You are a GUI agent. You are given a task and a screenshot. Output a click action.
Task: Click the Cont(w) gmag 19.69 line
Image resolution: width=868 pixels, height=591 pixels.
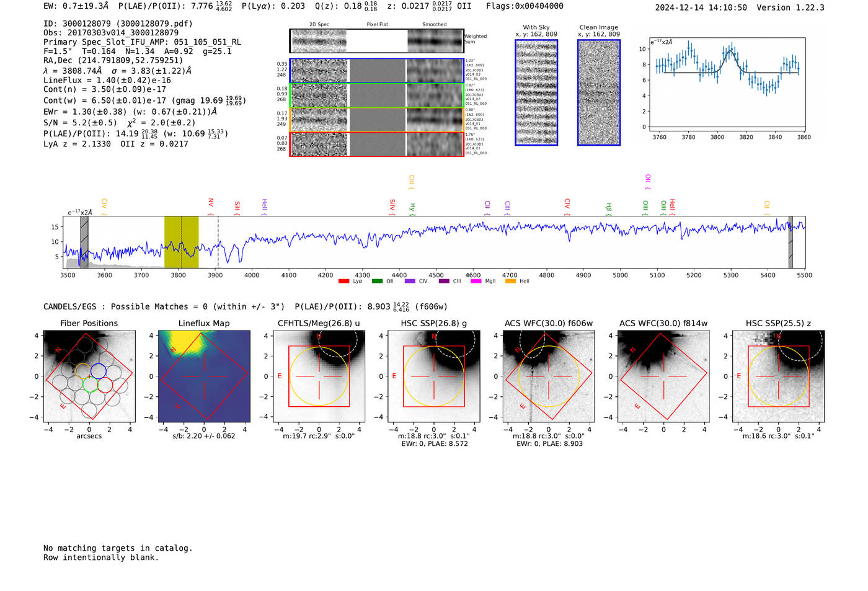pos(144,100)
